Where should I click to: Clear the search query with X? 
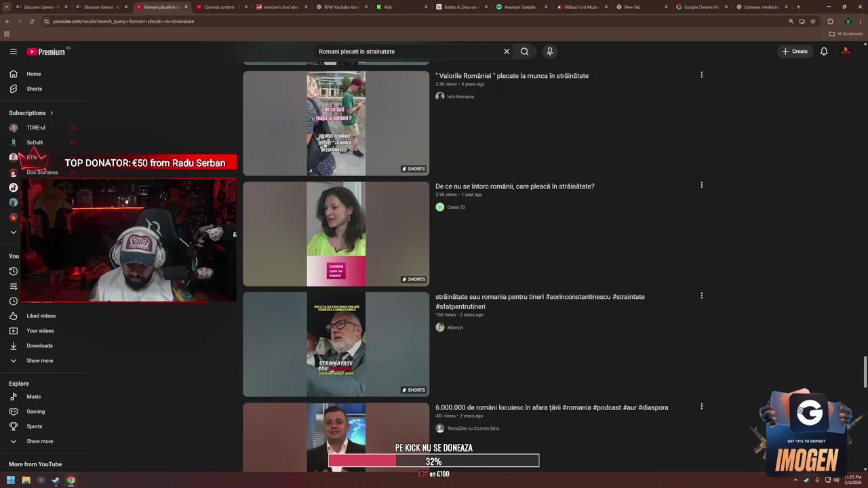click(x=506, y=52)
